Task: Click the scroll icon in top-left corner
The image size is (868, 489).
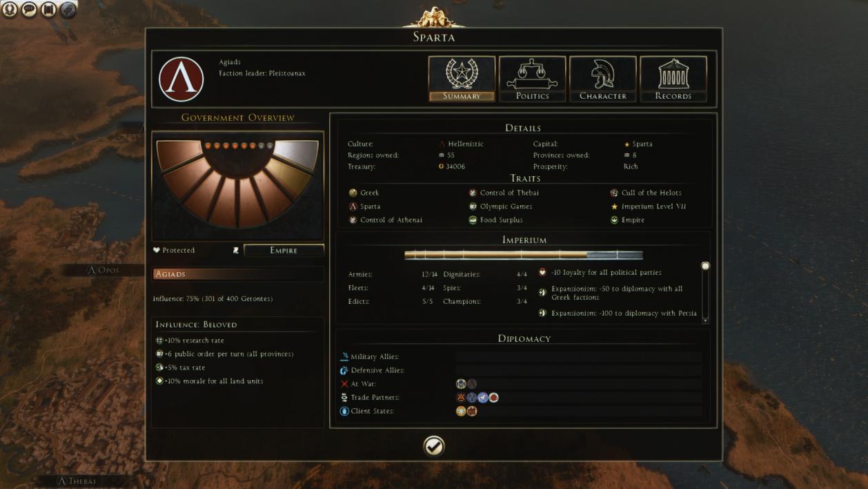Action: click(x=48, y=9)
